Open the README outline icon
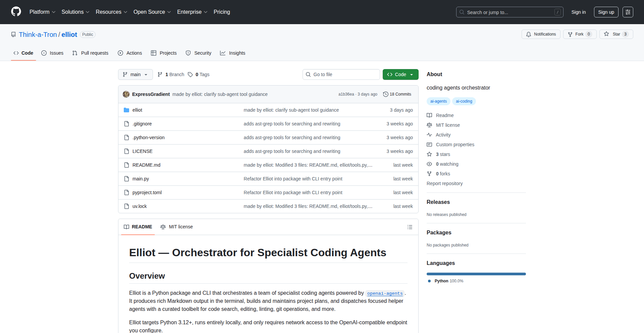 410,227
